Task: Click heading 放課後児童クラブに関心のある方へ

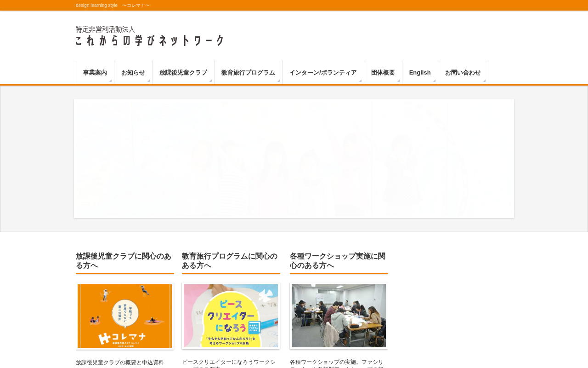Action: pyautogui.click(x=124, y=261)
